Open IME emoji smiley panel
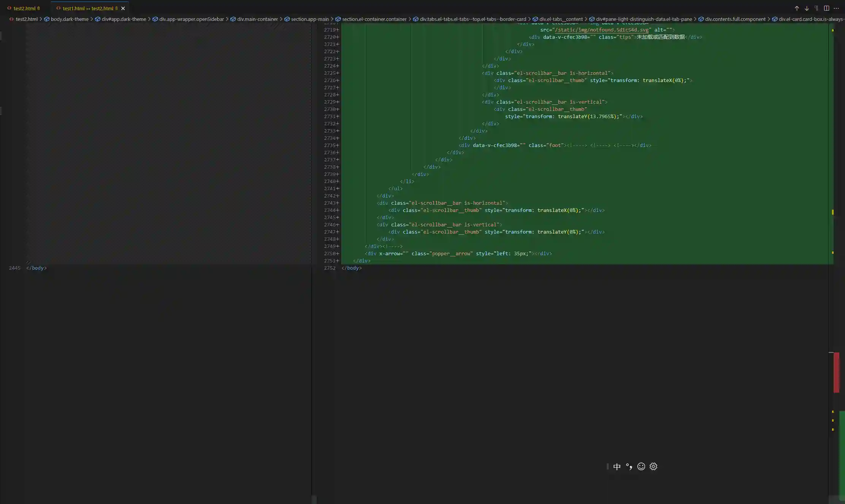845x504 pixels. click(x=641, y=466)
